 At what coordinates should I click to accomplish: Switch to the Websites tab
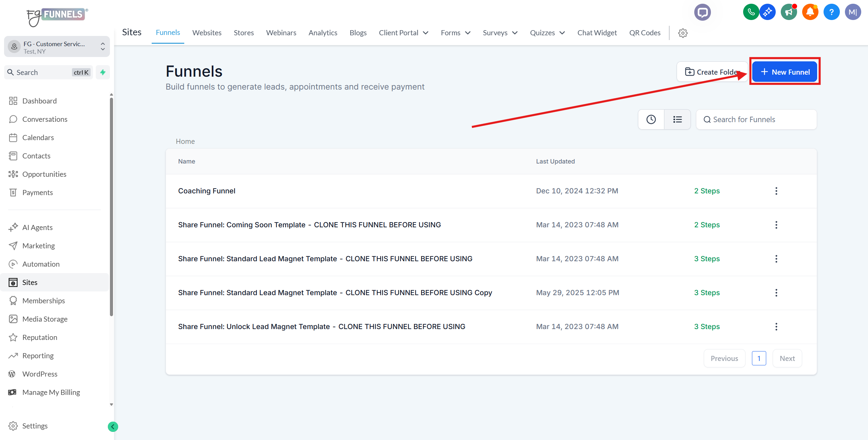(207, 33)
